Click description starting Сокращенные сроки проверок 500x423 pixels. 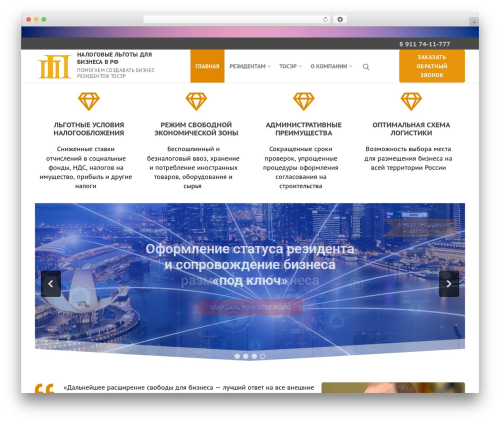[x=300, y=167]
